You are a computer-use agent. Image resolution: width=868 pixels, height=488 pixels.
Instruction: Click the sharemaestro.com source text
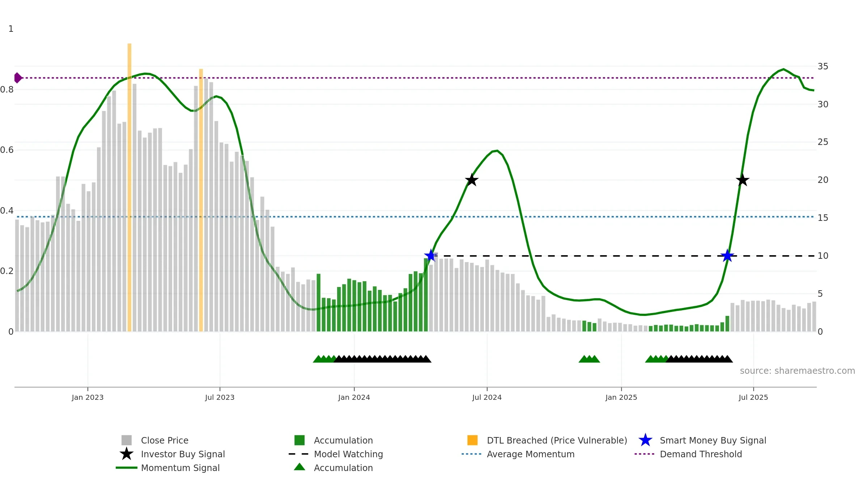[797, 371]
